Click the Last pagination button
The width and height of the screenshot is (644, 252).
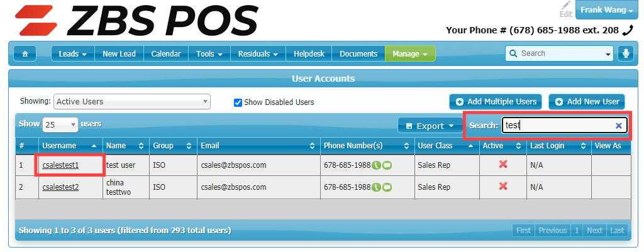pos(617,231)
